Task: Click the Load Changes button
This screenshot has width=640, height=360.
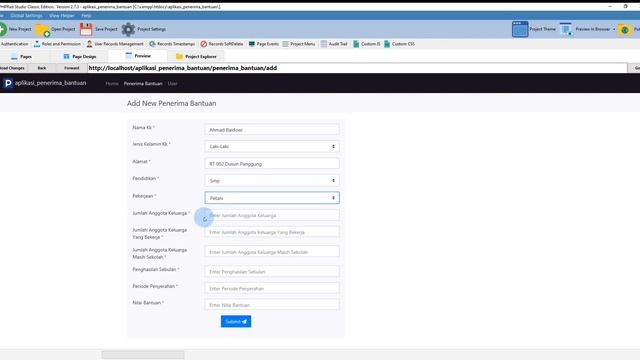Action: click(x=13, y=68)
